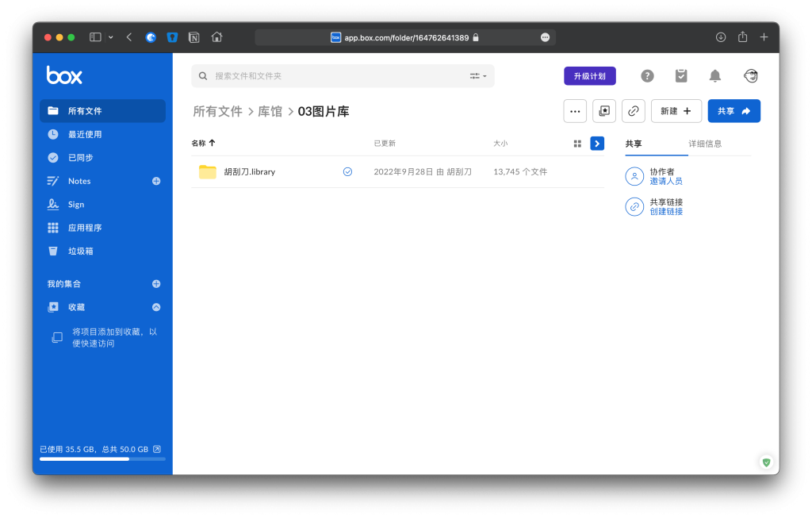Collapse the right details sidebar
Image resolution: width=812 pixels, height=518 pixels.
pos(597,144)
